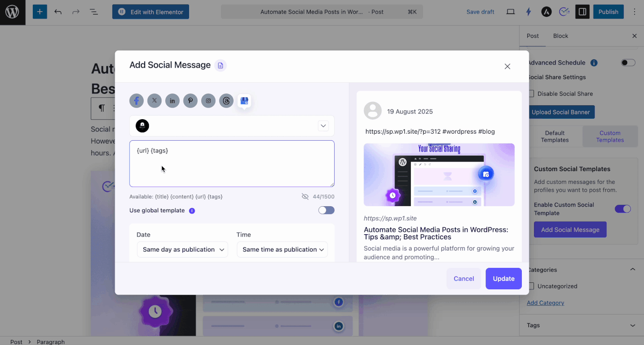Click the profile avatar in account selector
The image size is (644, 345).
(x=142, y=126)
